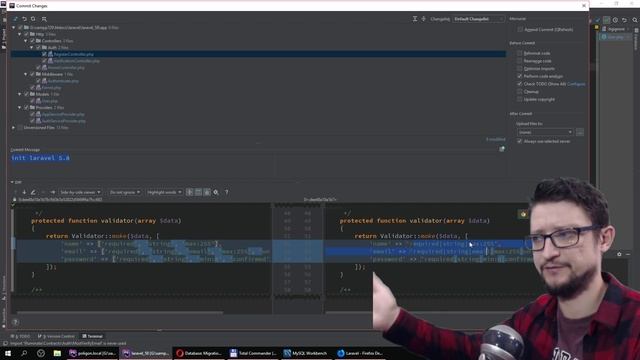
Task: Open the Default Changelist dropdown
Action: tap(478, 19)
